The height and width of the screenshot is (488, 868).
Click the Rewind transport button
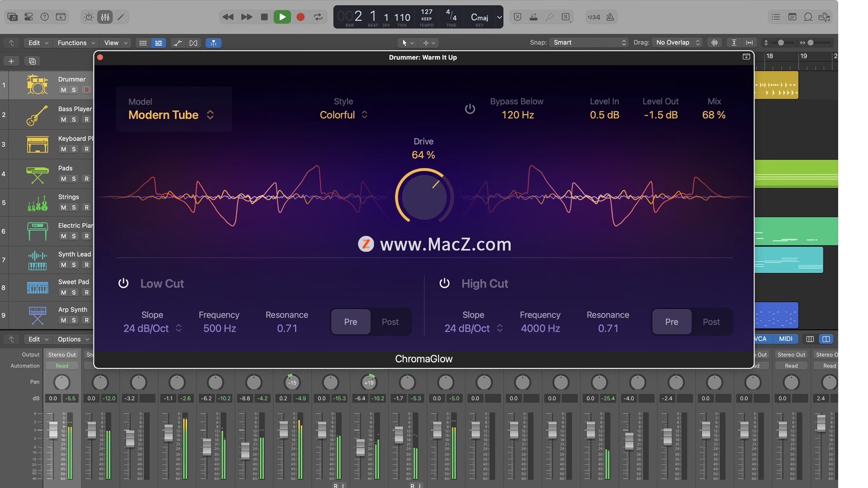coord(228,17)
